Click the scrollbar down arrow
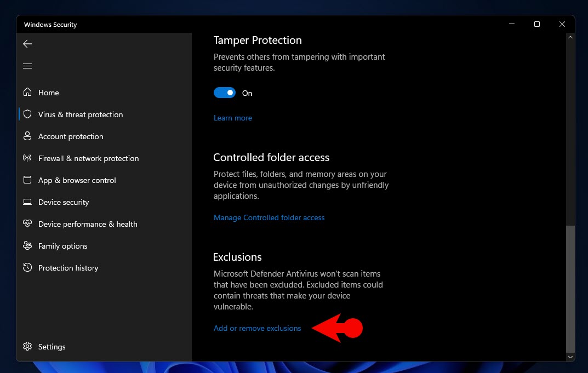The width and height of the screenshot is (588, 373). (570, 357)
